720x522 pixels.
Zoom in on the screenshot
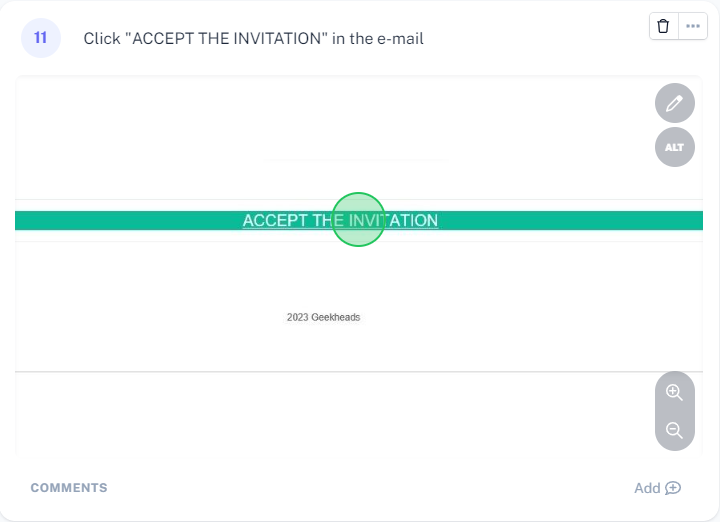(x=675, y=393)
